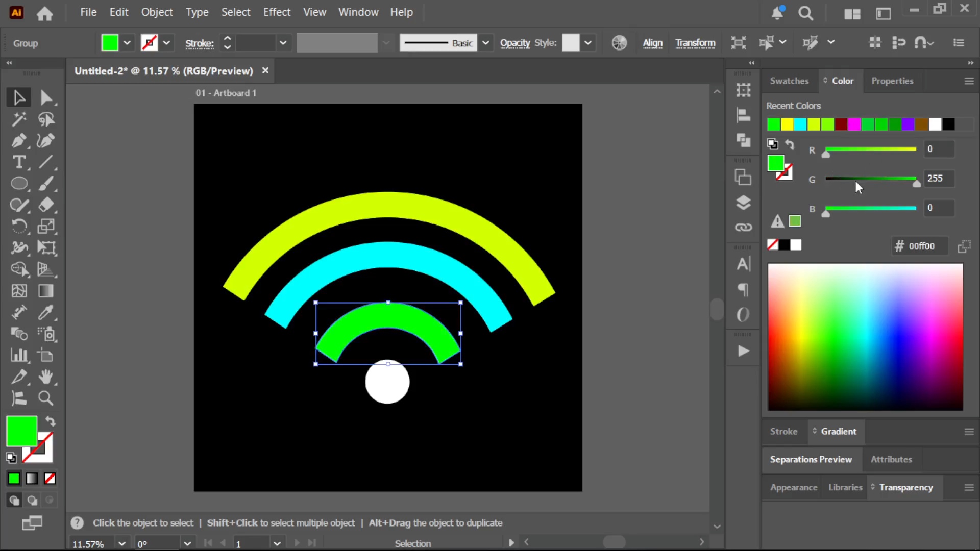The height and width of the screenshot is (551, 980).
Task: Switch to the Properties tab
Action: point(892,81)
